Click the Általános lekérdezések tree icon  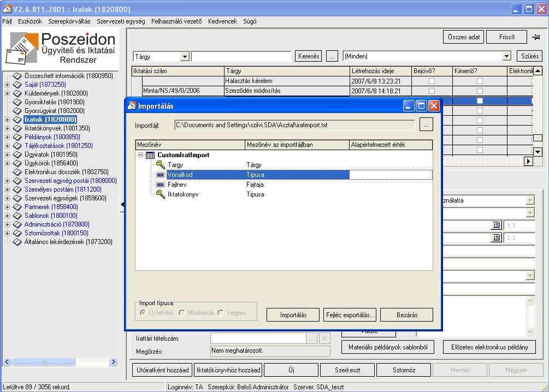point(17,242)
